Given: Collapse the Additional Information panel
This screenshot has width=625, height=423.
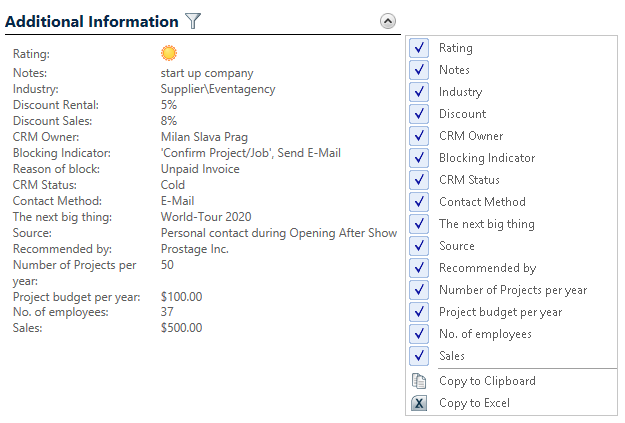Looking at the screenshot, I should tap(388, 21).
